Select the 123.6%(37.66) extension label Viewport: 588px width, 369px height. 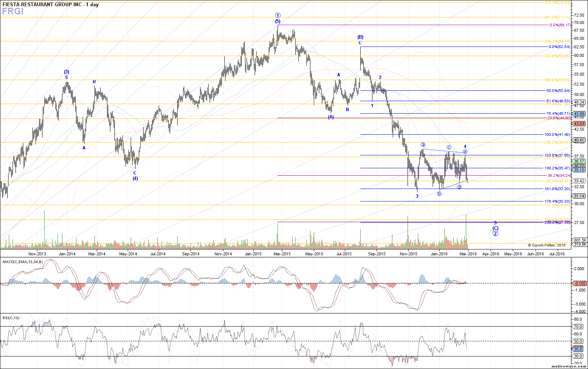pos(557,155)
